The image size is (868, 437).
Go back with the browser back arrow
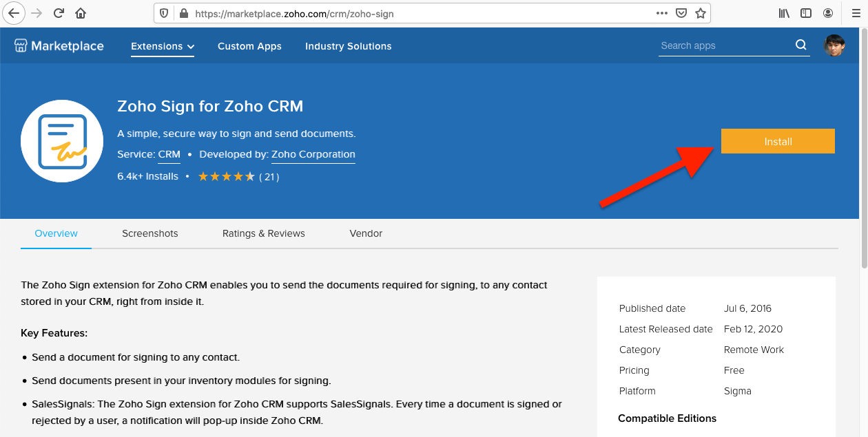point(14,13)
